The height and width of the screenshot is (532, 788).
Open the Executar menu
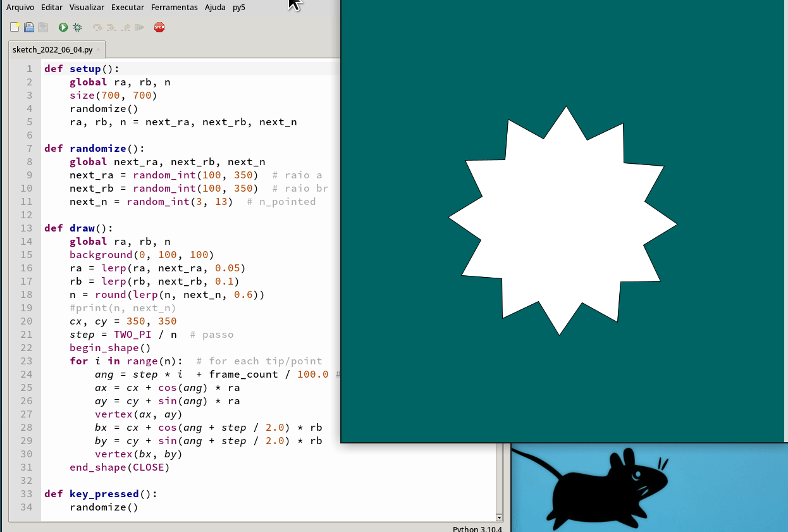(127, 8)
